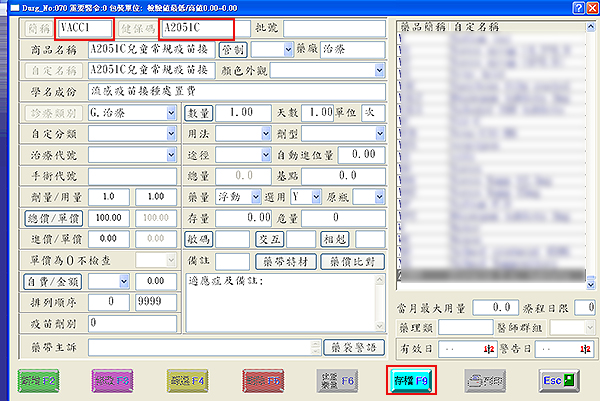Click the F6 button in bottom toolbar
The height and width of the screenshot is (401, 600).
(x=335, y=381)
